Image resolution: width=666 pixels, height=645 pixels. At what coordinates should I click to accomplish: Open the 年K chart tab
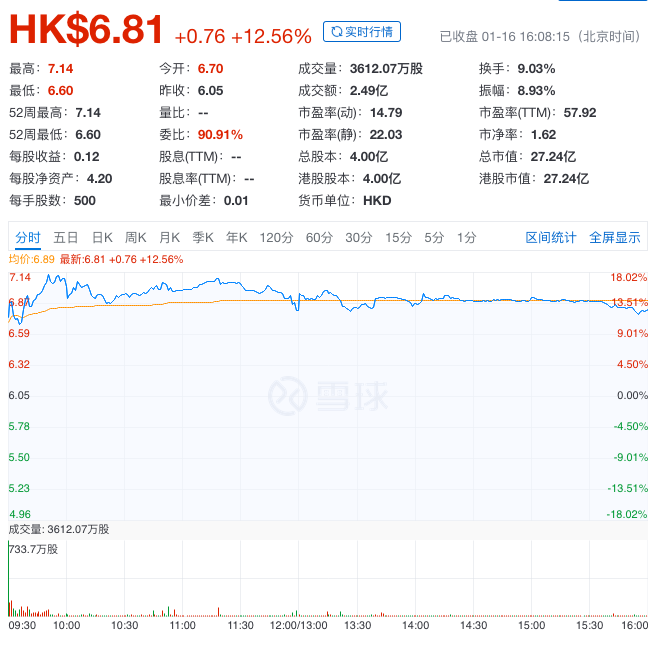coord(236,237)
